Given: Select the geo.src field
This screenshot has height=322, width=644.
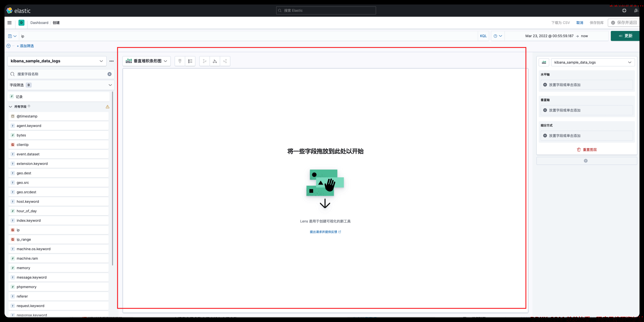Looking at the screenshot, I should tap(59, 183).
